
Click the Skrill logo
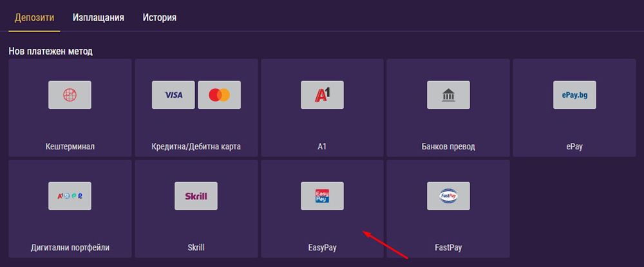tap(196, 196)
